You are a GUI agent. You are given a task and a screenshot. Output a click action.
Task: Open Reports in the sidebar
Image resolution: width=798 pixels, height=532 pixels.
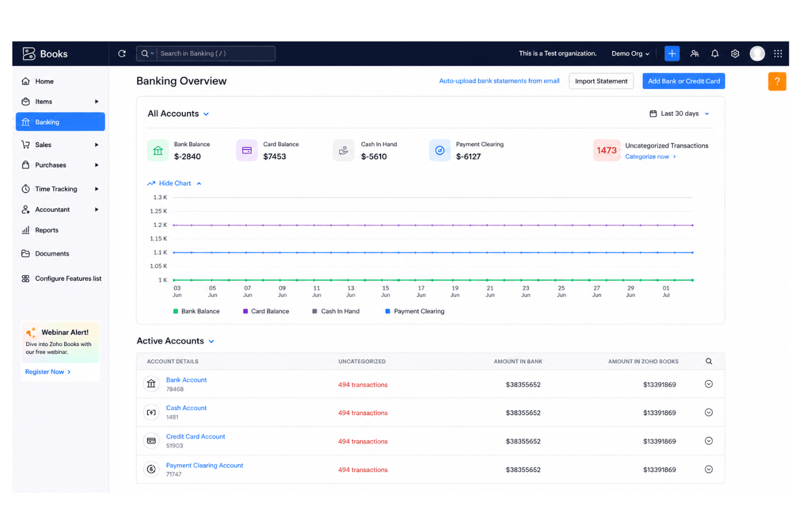(x=60, y=230)
